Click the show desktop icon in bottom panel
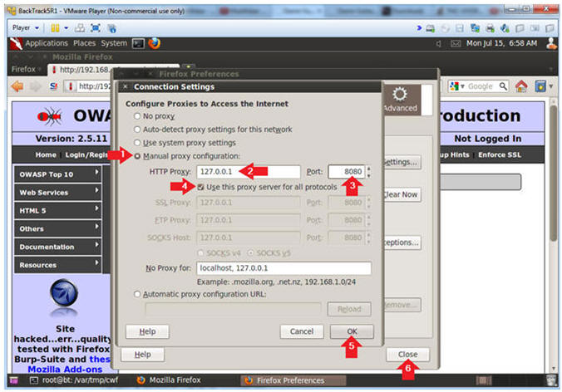Viewport: 562px width, 392px height. click(x=13, y=380)
